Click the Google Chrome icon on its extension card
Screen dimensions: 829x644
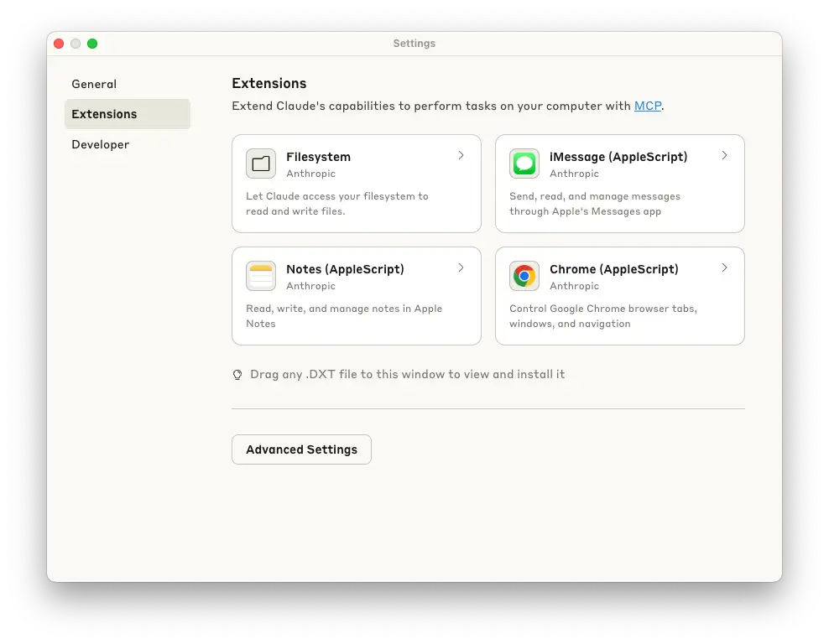[x=524, y=276]
